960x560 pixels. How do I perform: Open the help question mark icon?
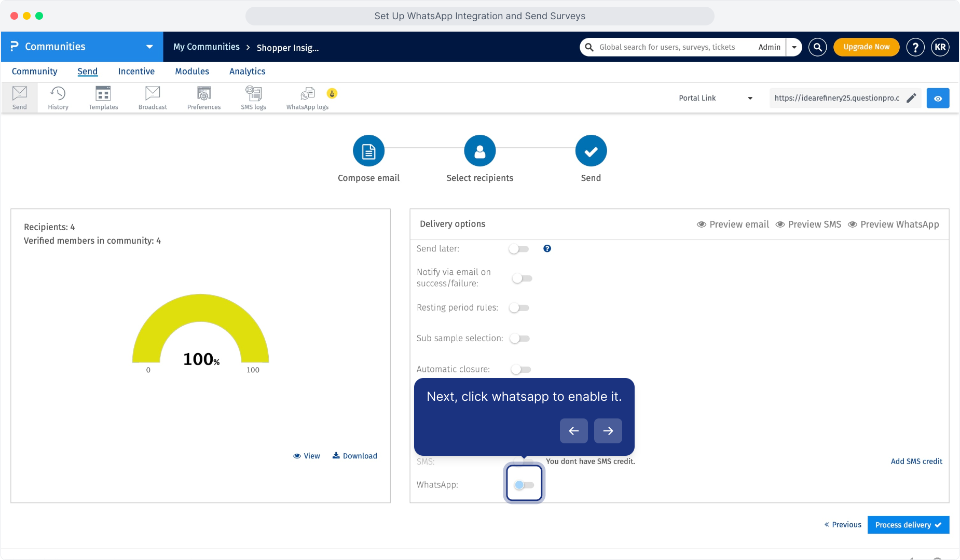915,47
